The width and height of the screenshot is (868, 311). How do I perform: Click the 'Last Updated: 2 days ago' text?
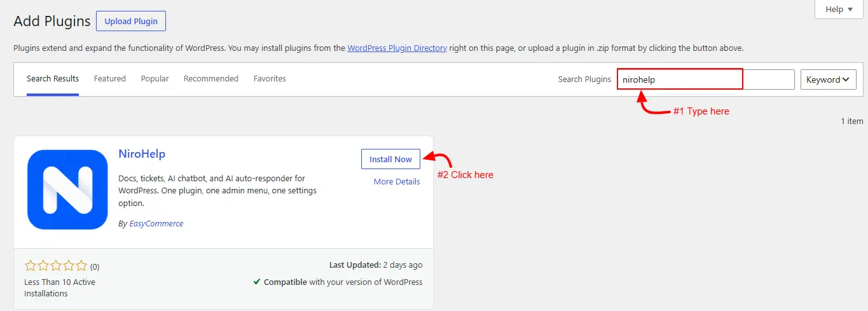[x=376, y=265]
